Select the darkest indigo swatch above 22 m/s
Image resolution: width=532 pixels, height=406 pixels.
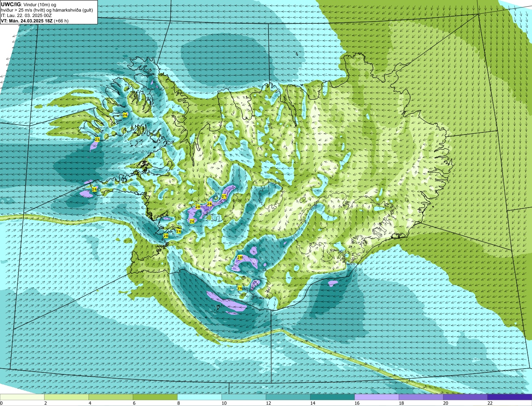pyautogui.click(x=510, y=397)
